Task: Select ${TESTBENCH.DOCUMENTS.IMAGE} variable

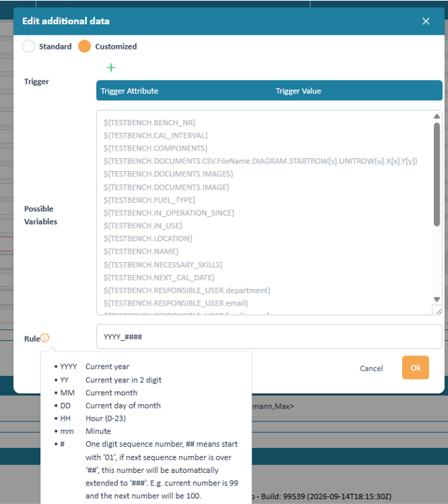Action: (166, 187)
